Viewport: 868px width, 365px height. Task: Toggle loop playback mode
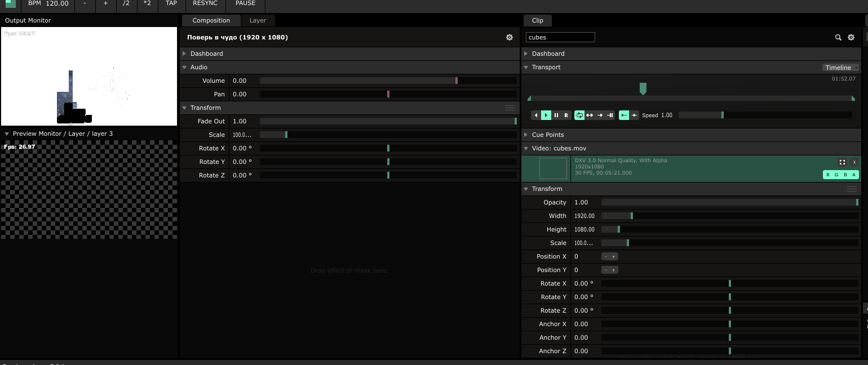(579, 115)
